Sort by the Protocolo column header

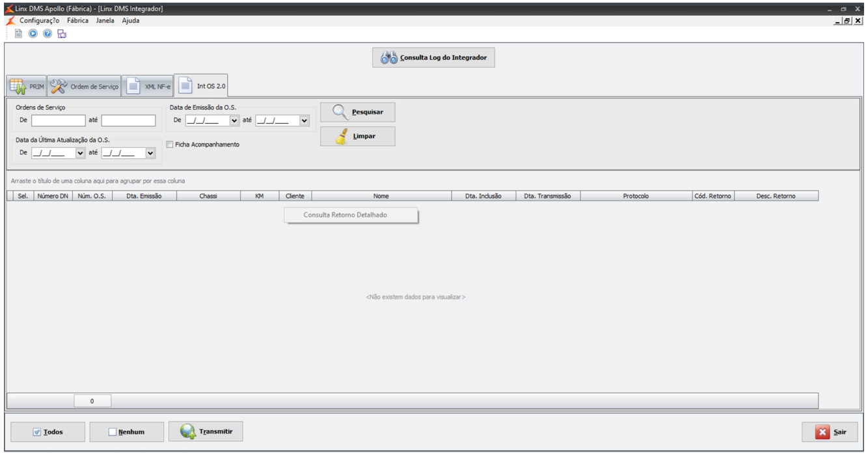point(636,196)
